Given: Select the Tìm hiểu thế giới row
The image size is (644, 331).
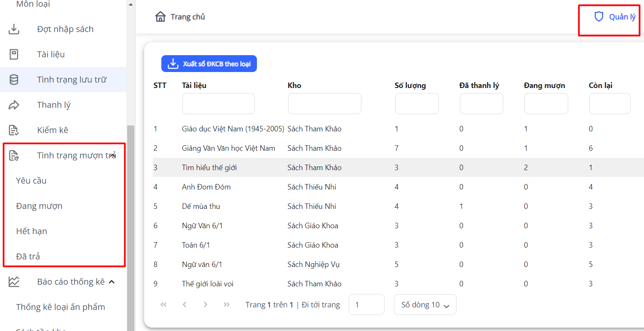Looking at the screenshot, I should point(209,168).
